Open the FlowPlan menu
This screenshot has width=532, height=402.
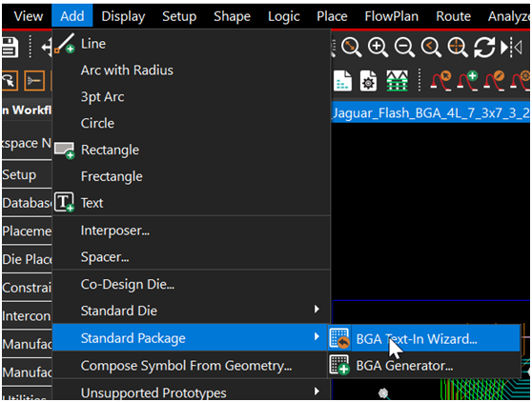(x=391, y=16)
